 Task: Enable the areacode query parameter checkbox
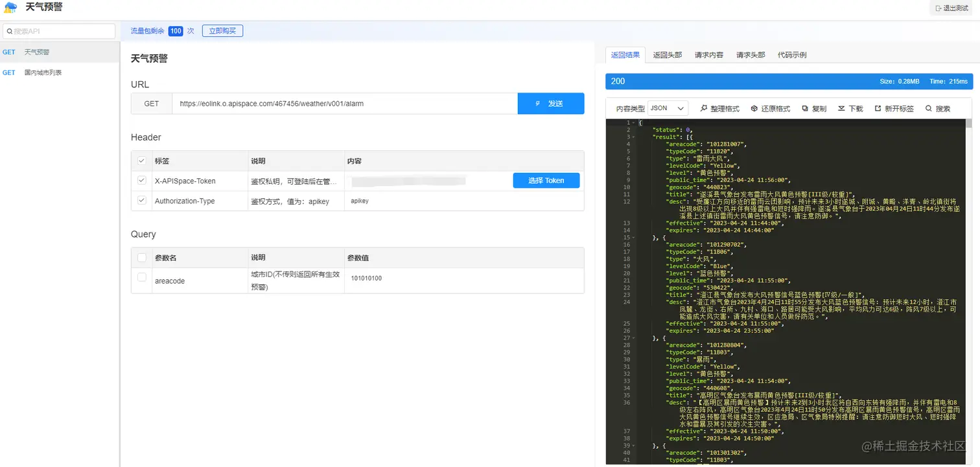point(141,277)
